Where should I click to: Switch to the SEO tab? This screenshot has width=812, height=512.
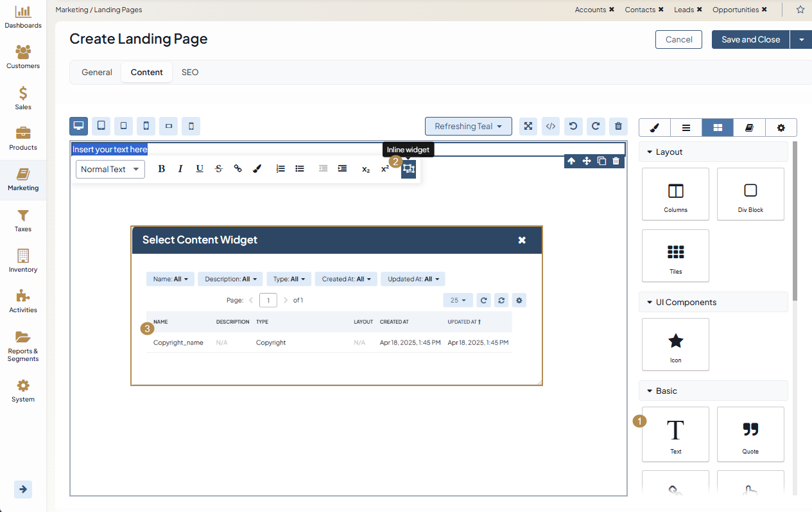[190, 73]
